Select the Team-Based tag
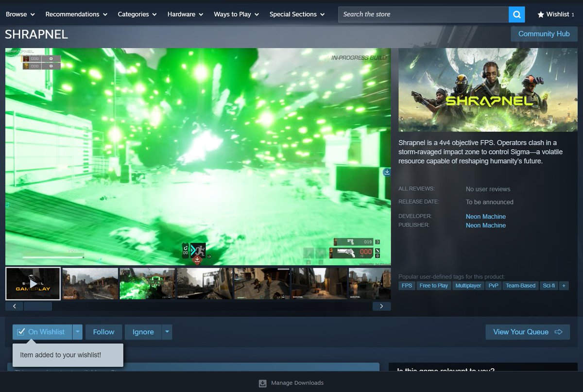This screenshot has height=392, width=583. (x=520, y=286)
